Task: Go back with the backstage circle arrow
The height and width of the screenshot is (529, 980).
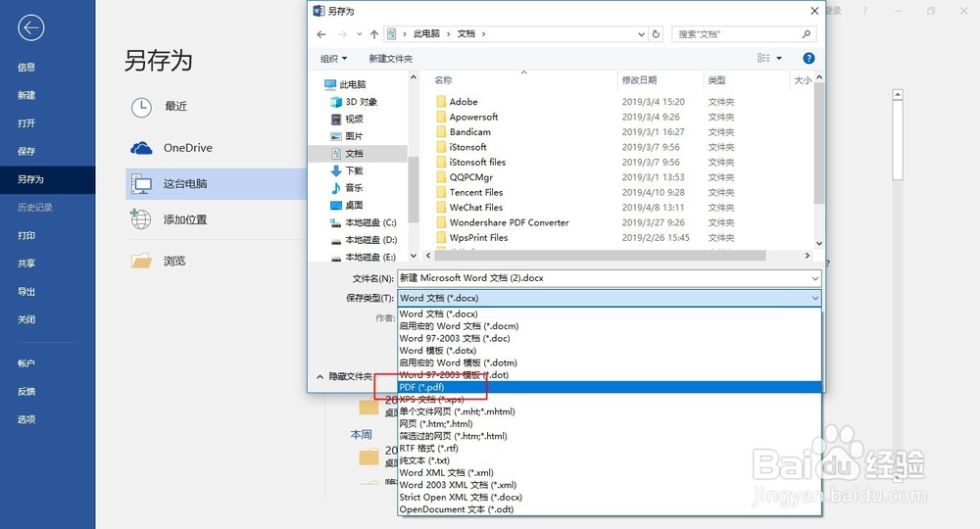Action: [30, 27]
